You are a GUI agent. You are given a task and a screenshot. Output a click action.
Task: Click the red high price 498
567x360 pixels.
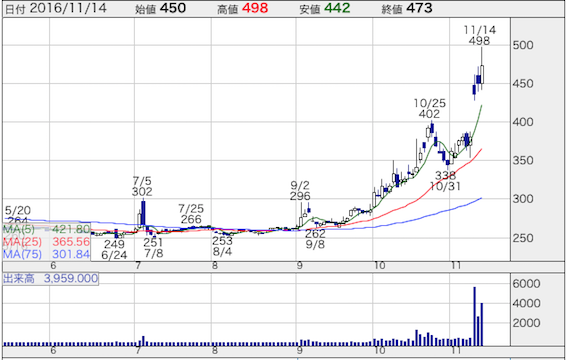(x=255, y=8)
